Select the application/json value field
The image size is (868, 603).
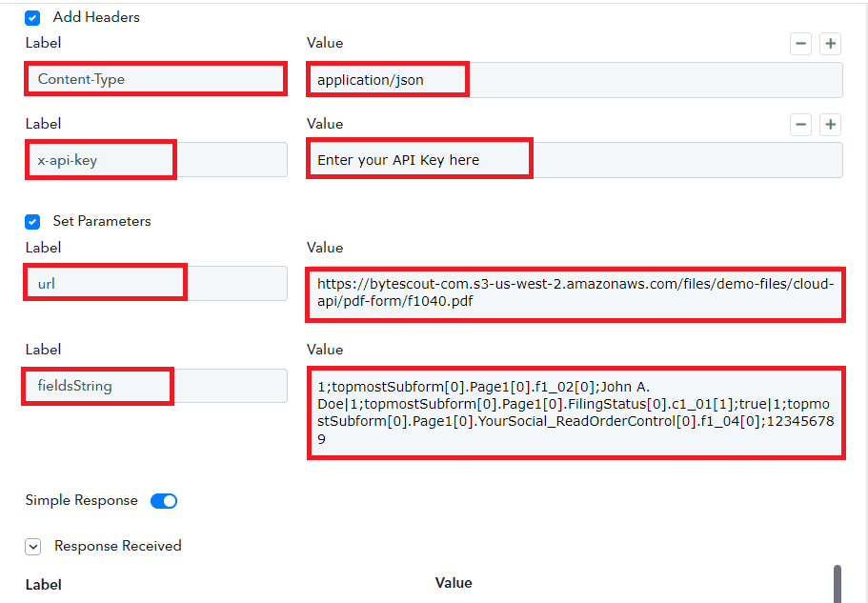[x=387, y=79]
